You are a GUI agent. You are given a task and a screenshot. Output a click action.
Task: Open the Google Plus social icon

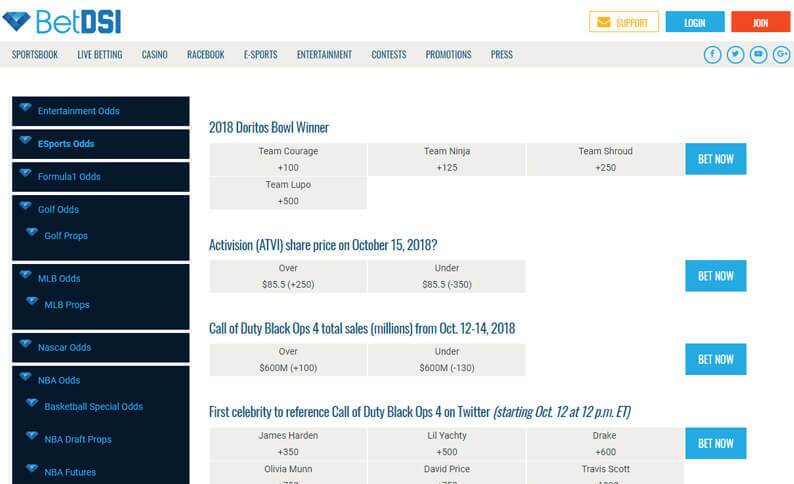coord(781,55)
